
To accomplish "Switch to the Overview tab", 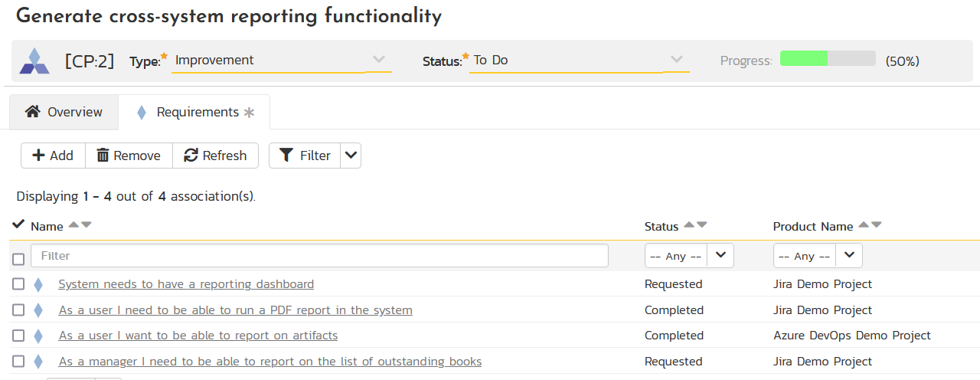I will (x=64, y=112).
